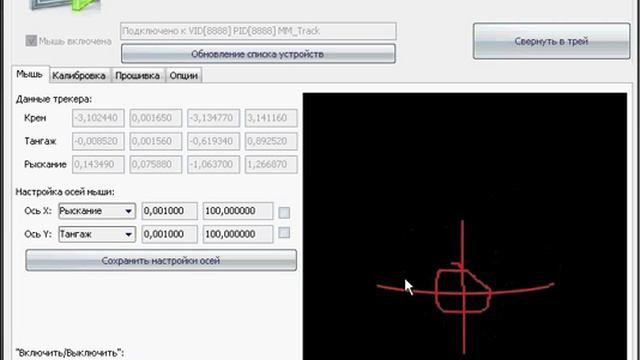Click the "Включить/Выключить" label
Viewport: 640px width, 360px height.
pyautogui.click(x=70, y=353)
